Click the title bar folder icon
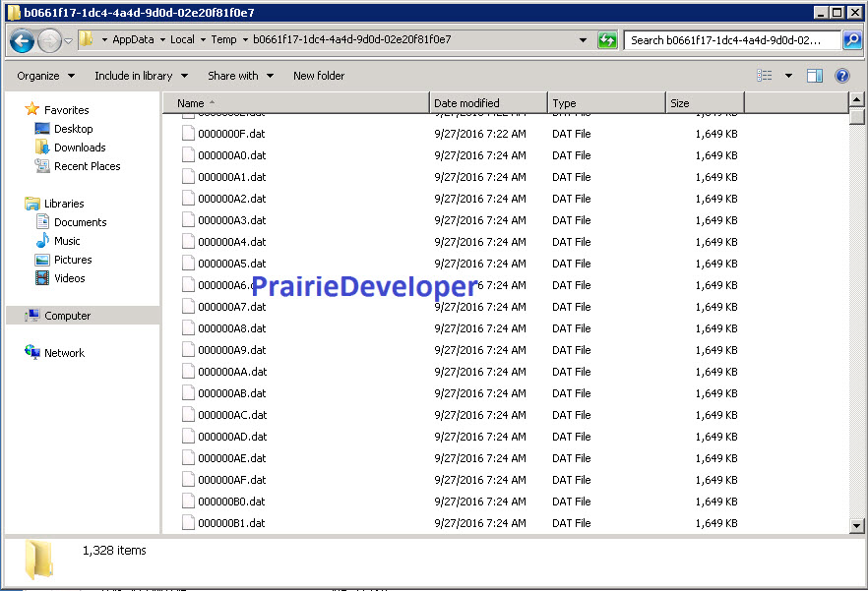 tap(14, 12)
